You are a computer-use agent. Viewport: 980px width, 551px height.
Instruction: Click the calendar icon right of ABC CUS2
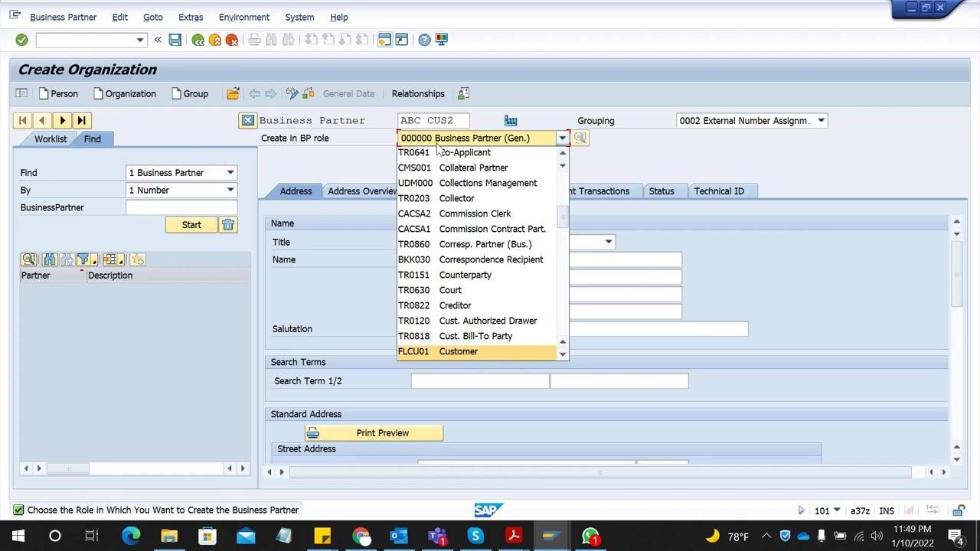pos(511,120)
